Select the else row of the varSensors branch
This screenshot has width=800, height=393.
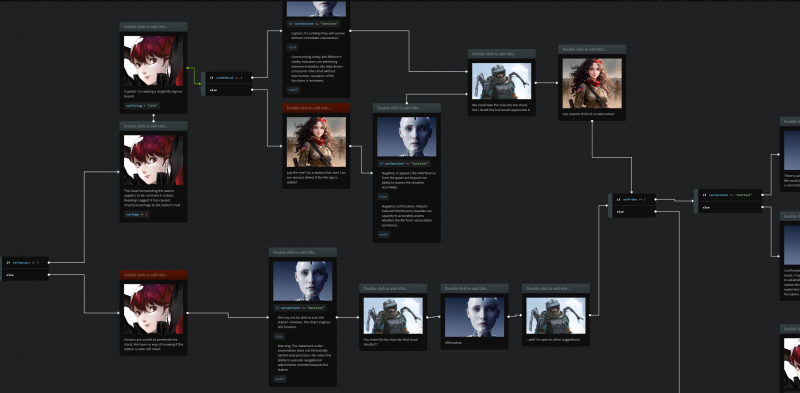click(26, 275)
